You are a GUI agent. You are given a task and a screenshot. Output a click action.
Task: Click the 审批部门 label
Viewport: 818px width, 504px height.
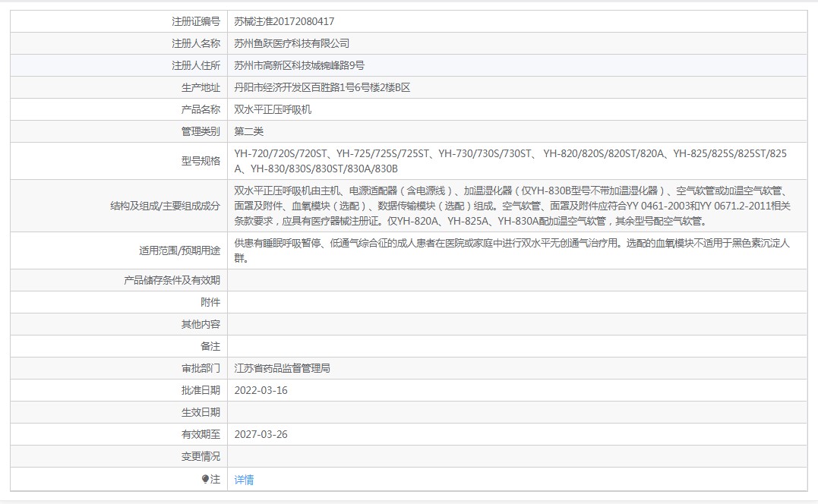201,368
